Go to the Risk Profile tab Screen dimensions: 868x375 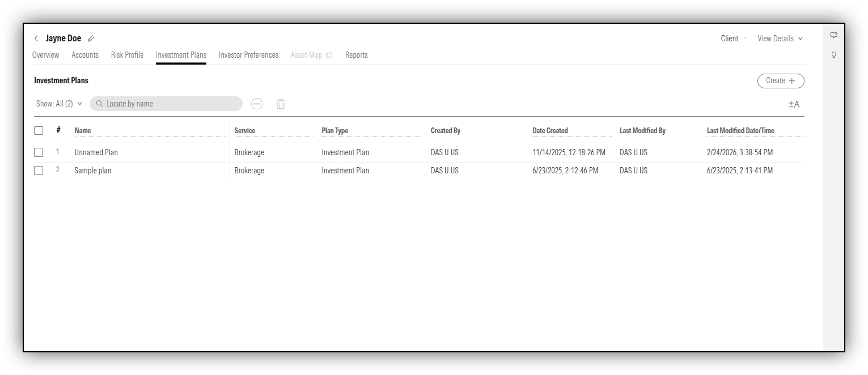[x=127, y=55]
